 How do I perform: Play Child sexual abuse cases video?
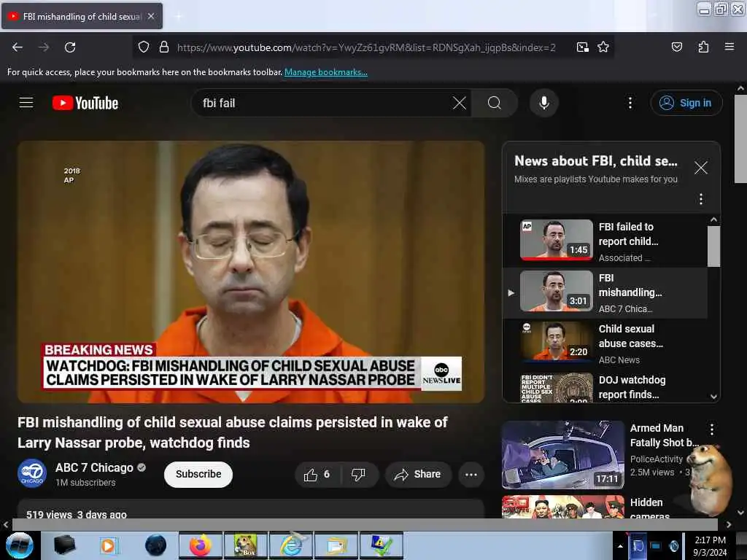605,343
